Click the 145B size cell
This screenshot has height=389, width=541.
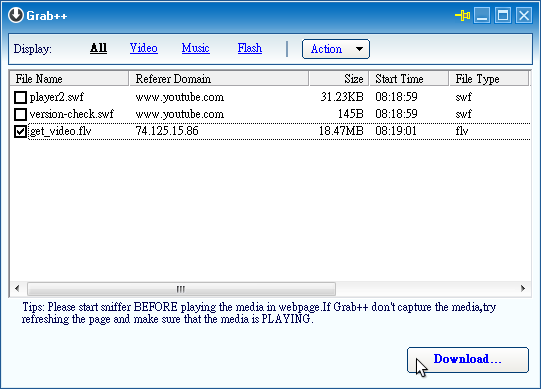coord(351,114)
